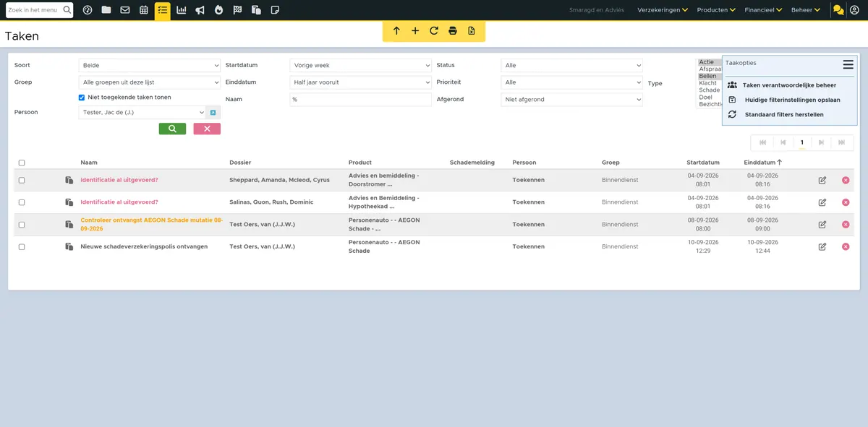
Task: Open the Afgerond dropdown showing Niet afgerond
Action: pos(571,100)
